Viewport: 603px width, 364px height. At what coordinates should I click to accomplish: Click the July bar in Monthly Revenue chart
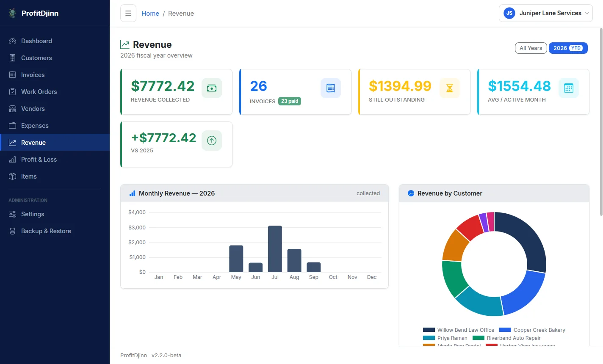(x=275, y=249)
